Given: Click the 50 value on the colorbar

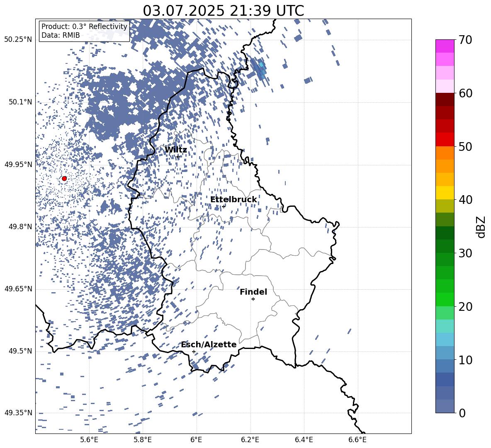Looking at the screenshot, I should 465,146.
